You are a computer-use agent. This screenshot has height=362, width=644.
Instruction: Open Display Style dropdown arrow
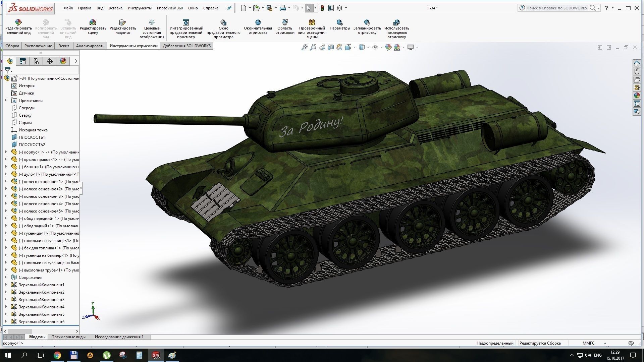368,47
